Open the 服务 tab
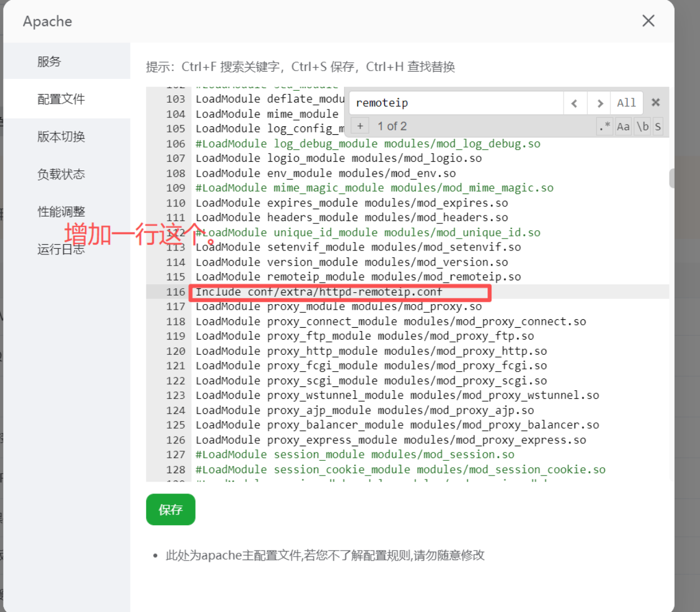Image resolution: width=700 pixels, height=612 pixels. tap(67, 61)
